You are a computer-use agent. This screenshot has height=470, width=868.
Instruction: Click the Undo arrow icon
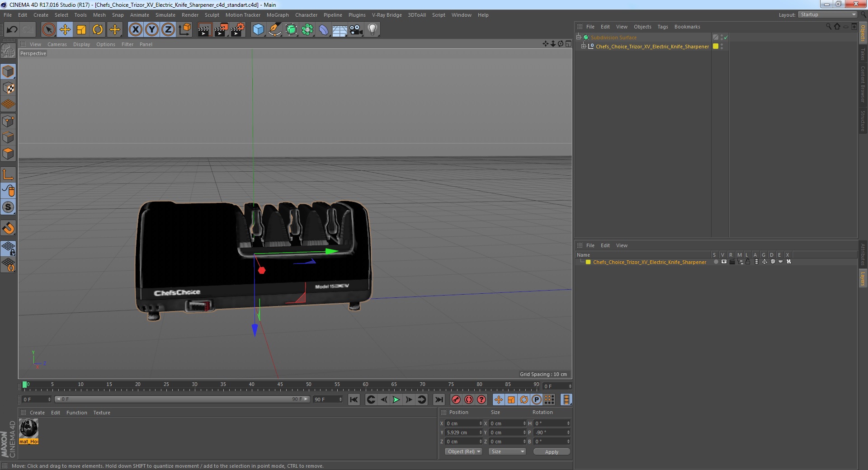(12, 30)
